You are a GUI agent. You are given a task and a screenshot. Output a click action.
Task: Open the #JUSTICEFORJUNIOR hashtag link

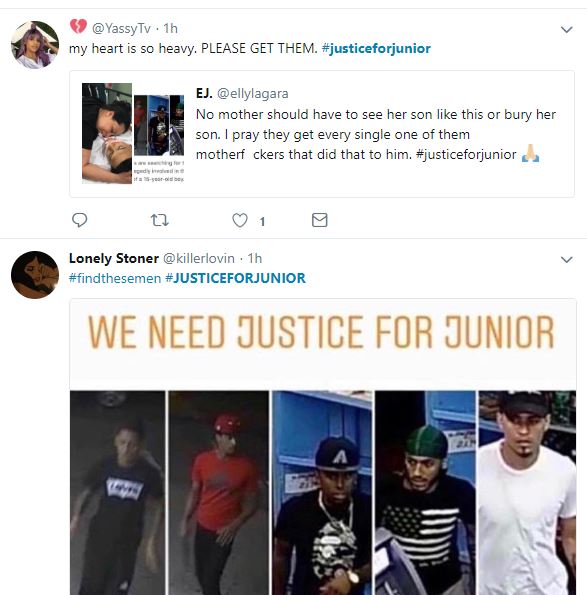[235, 278]
